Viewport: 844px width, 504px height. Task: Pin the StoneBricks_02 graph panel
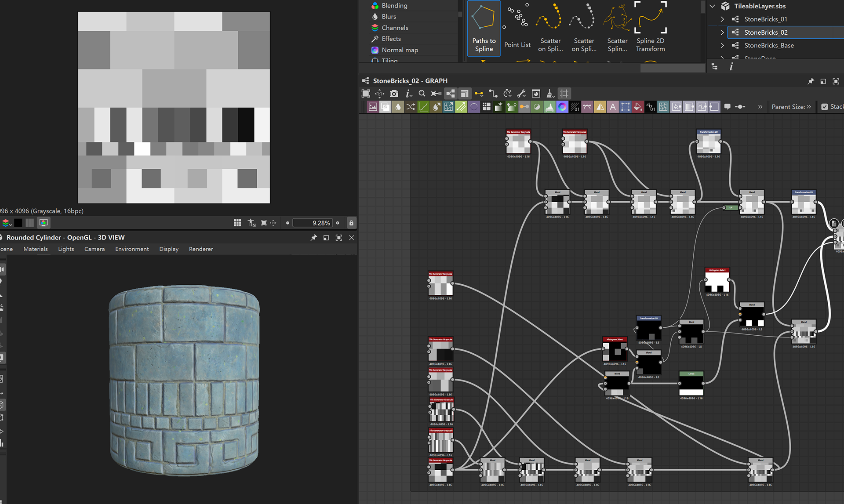[811, 81]
